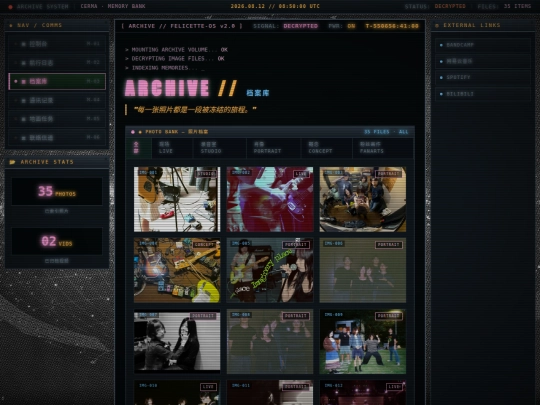Image resolution: width=540 pixels, height=405 pixels.
Task: Open thumbnail IMG-009 outdoor night group photo
Action: pyautogui.click(x=363, y=342)
